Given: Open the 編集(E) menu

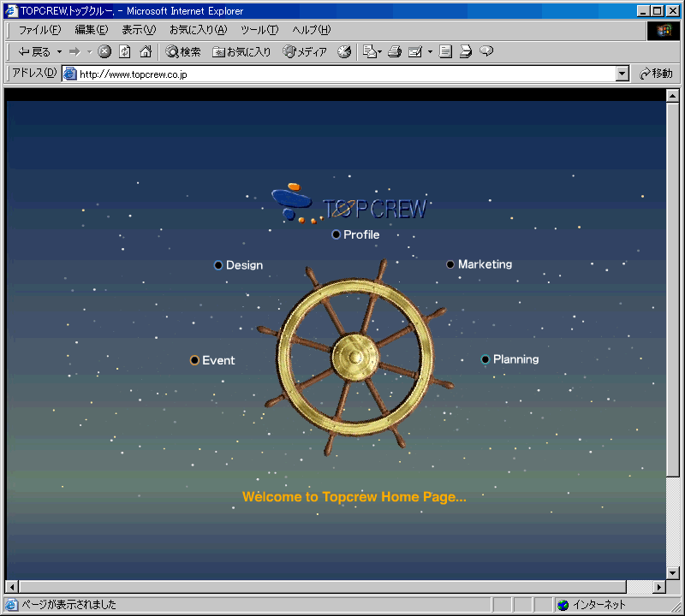Looking at the screenshot, I should click(92, 30).
